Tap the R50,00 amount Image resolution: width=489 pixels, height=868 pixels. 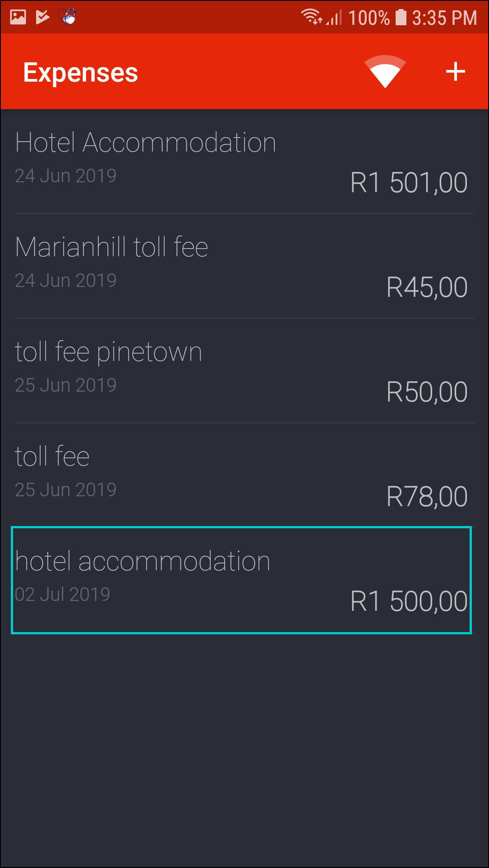(x=427, y=392)
